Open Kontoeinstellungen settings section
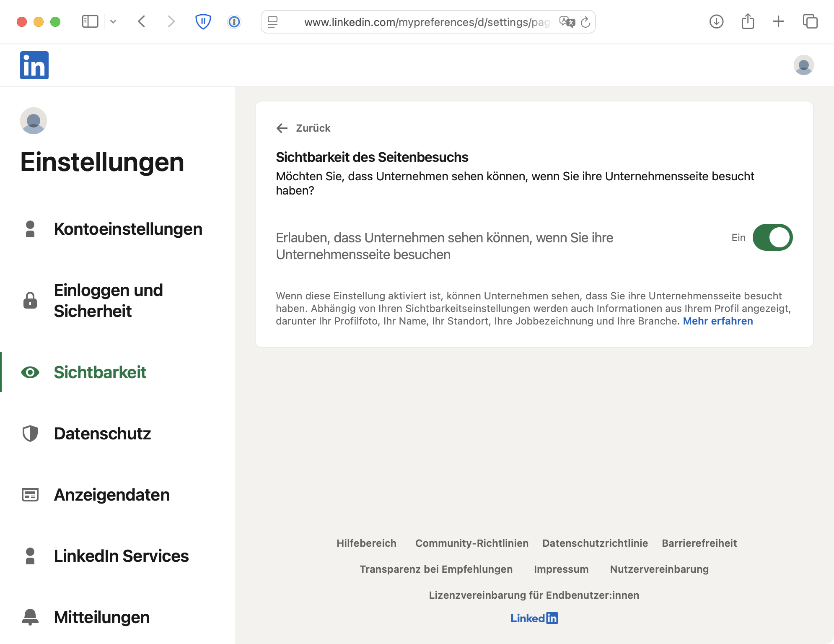The image size is (834, 644). click(x=128, y=229)
